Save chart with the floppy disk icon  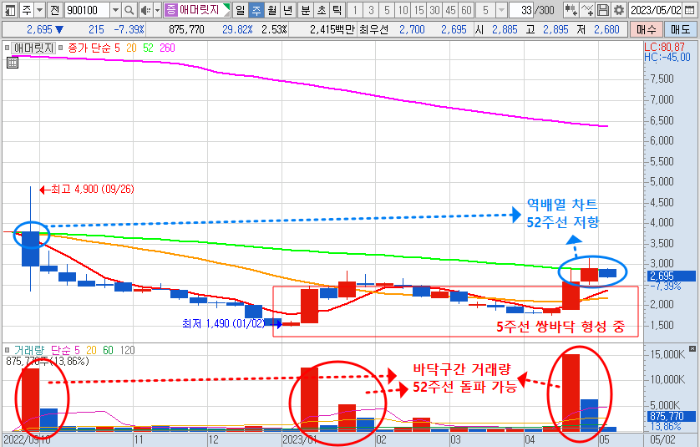coord(603,10)
